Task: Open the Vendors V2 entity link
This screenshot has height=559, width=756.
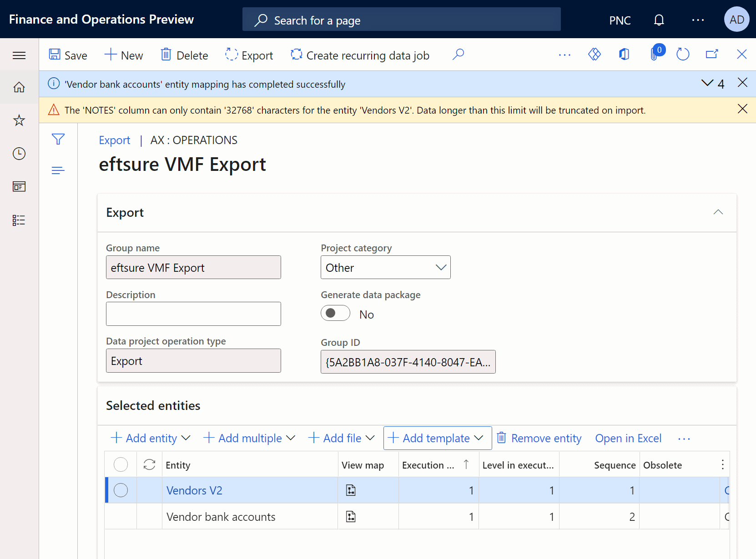Action: click(x=194, y=490)
